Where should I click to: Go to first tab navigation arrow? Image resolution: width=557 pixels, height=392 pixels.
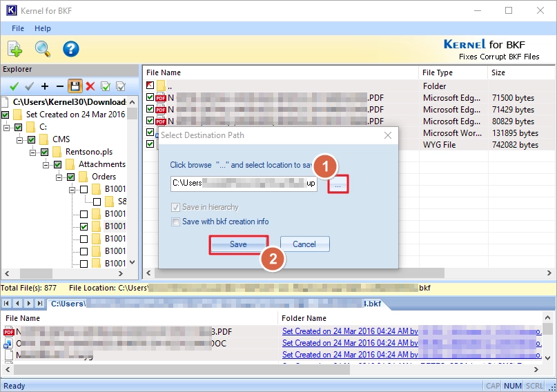6,303
